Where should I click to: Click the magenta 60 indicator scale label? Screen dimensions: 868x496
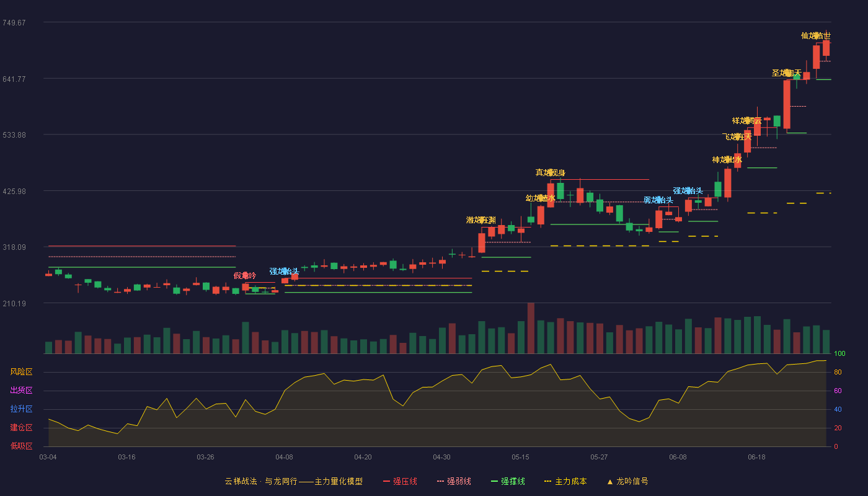[838, 391]
